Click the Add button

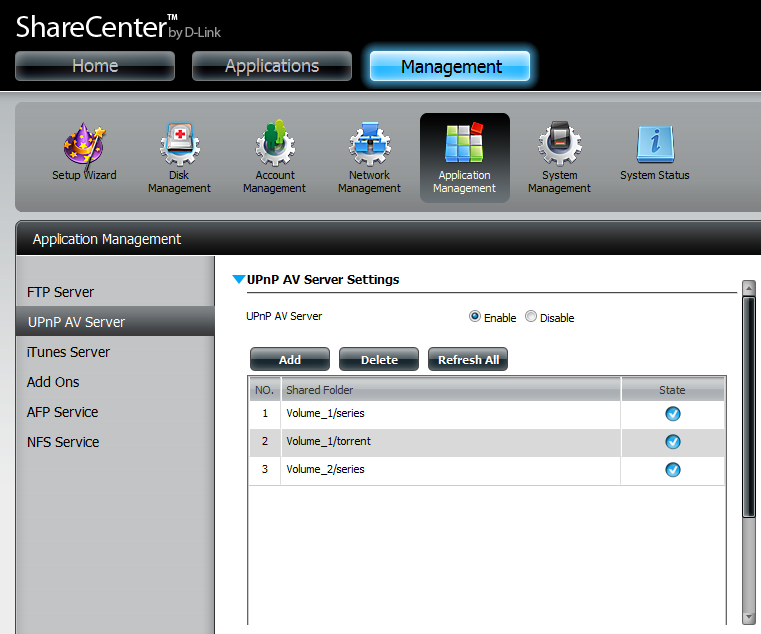pos(290,359)
